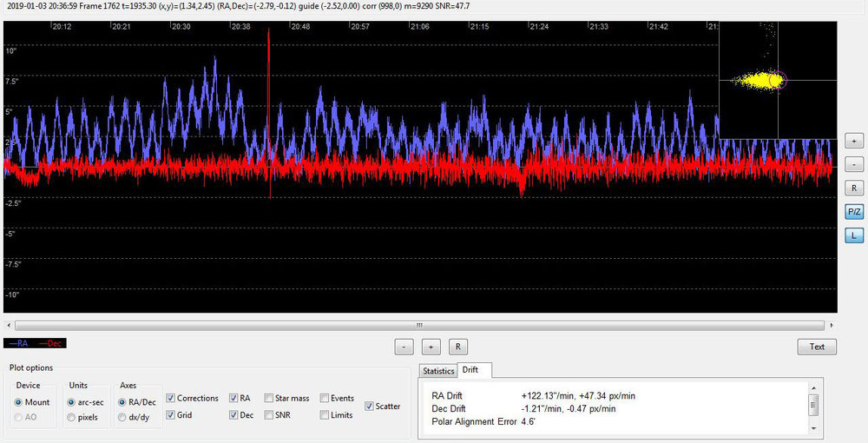This screenshot has width=868, height=443.
Task: Click the horizontal reset R button
Action: 457,347
